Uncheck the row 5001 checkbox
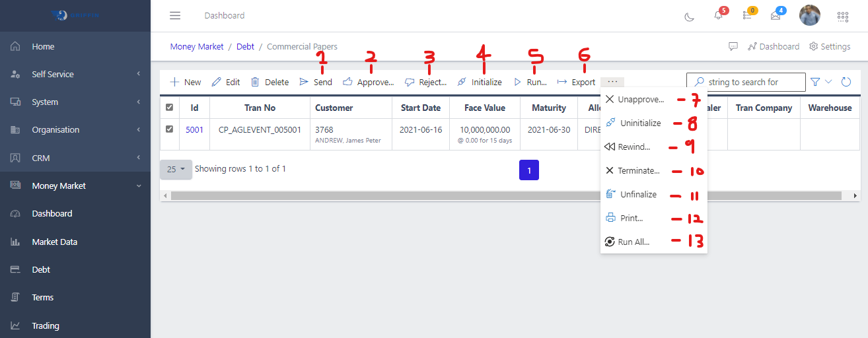The width and height of the screenshot is (868, 338). pos(170,129)
